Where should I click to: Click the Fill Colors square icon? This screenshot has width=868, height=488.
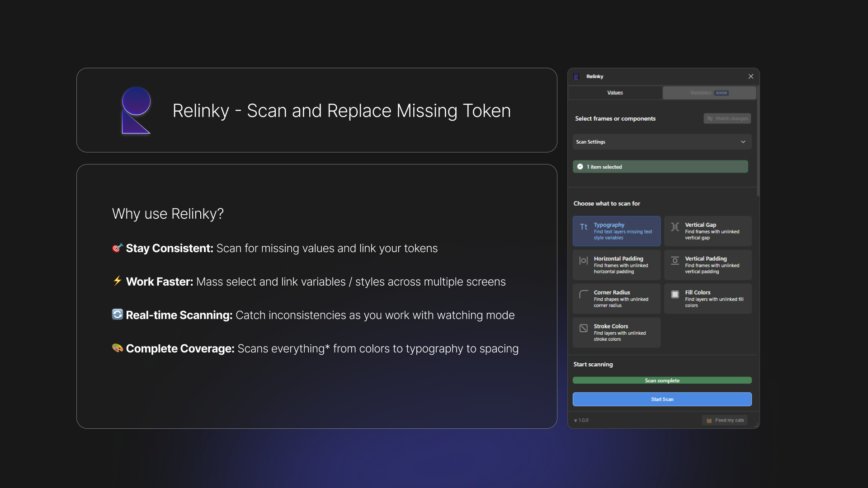[x=675, y=295]
